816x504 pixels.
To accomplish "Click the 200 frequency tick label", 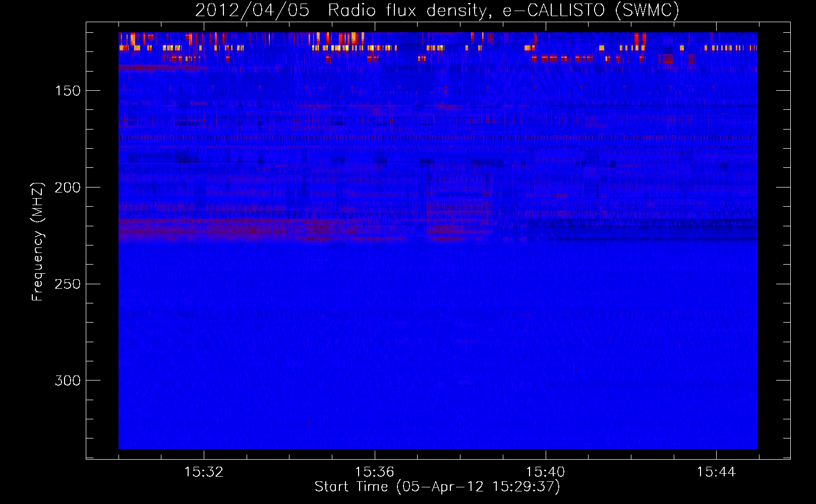I will (68, 187).
